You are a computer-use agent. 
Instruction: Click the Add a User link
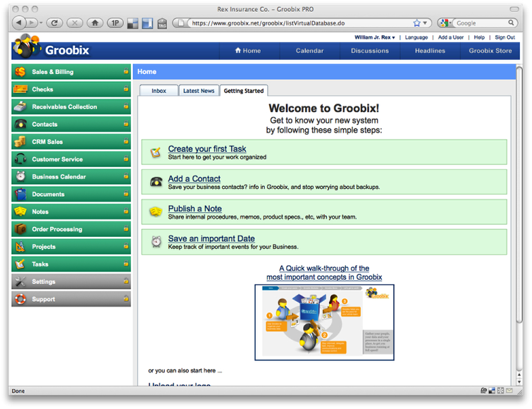(450, 37)
